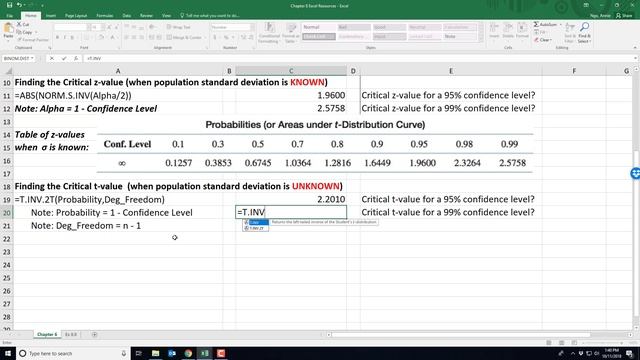Open Windows Start menu

(x=8, y=353)
